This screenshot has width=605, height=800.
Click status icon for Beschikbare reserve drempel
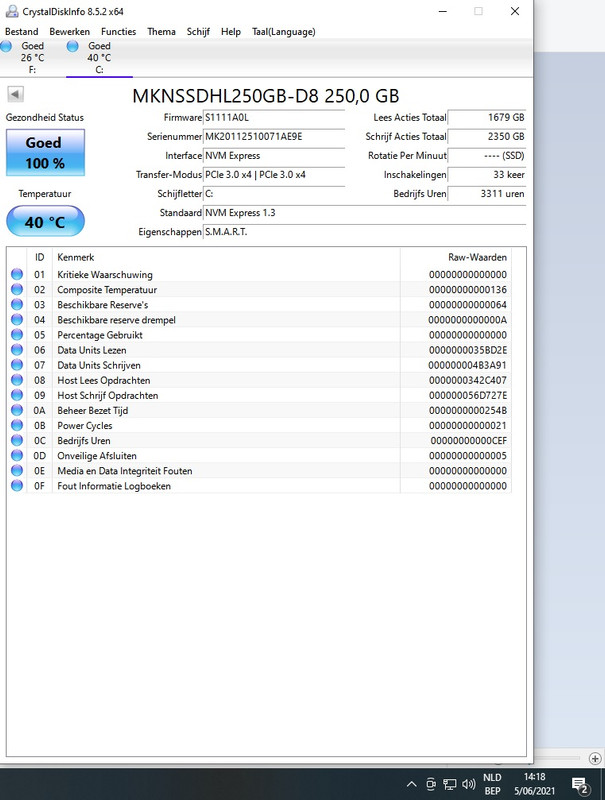pos(17,320)
